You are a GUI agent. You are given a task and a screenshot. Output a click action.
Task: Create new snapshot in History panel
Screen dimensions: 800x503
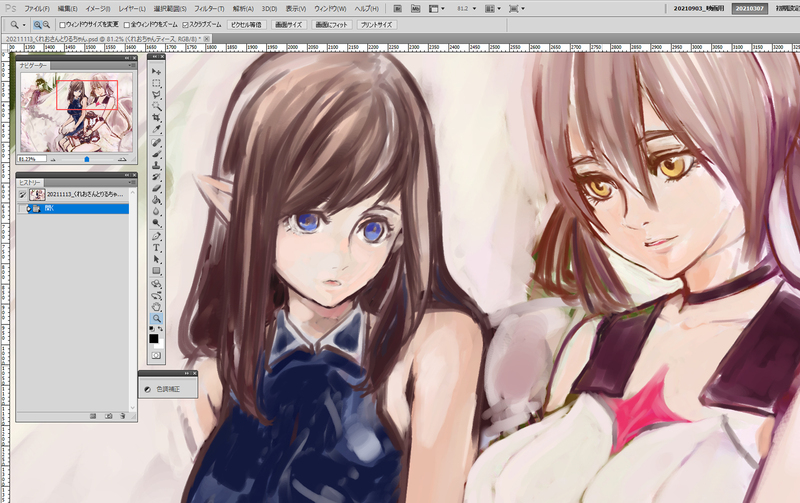click(108, 416)
